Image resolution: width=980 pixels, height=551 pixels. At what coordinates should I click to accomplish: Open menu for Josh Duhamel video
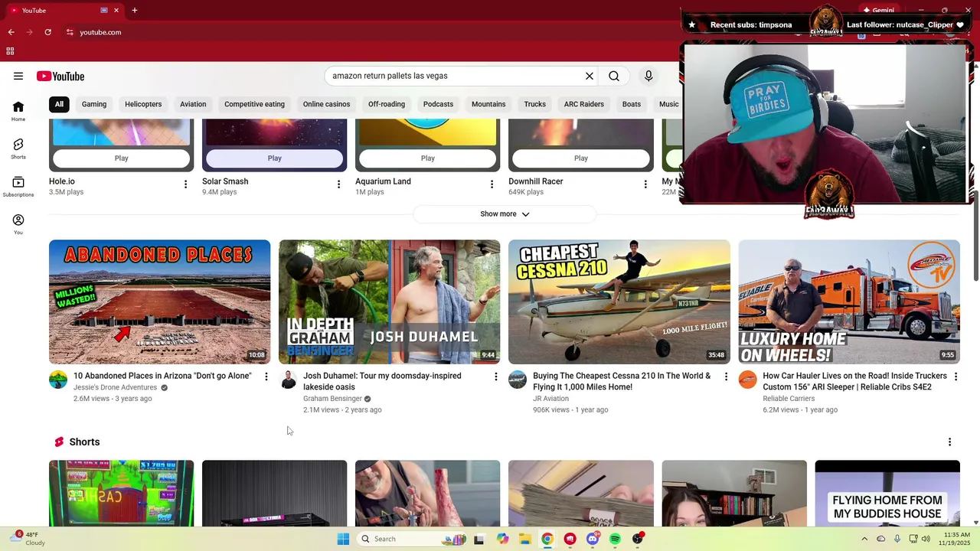[x=496, y=377]
